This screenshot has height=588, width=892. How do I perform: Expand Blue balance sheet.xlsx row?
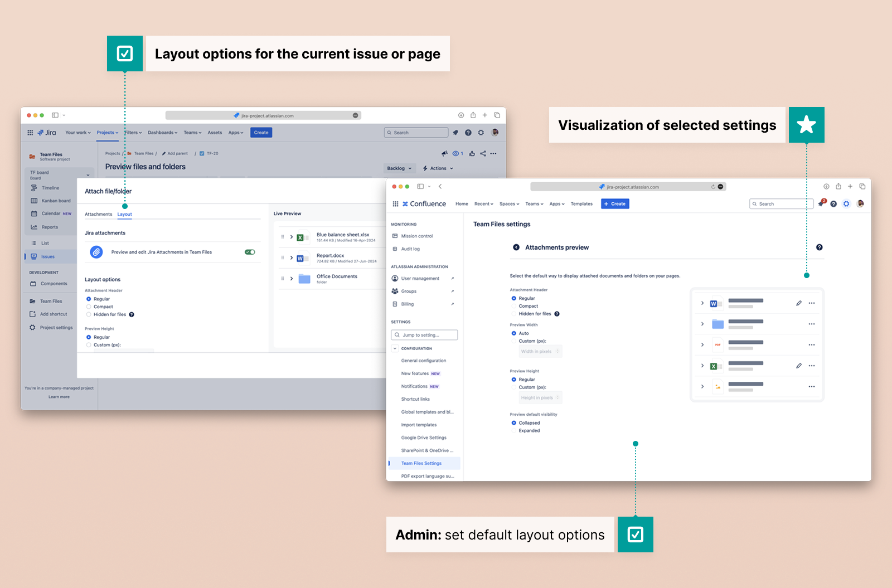(292, 237)
